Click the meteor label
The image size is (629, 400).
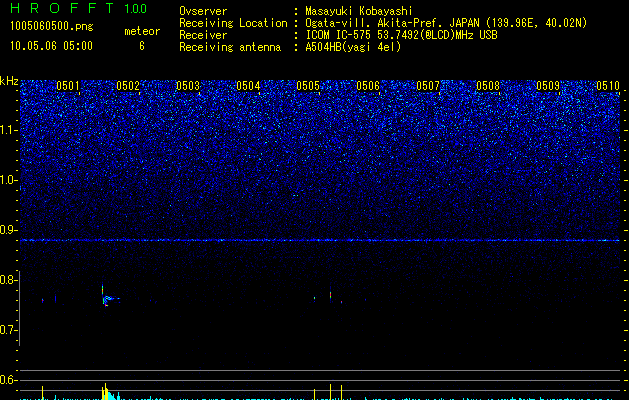(142, 31)
